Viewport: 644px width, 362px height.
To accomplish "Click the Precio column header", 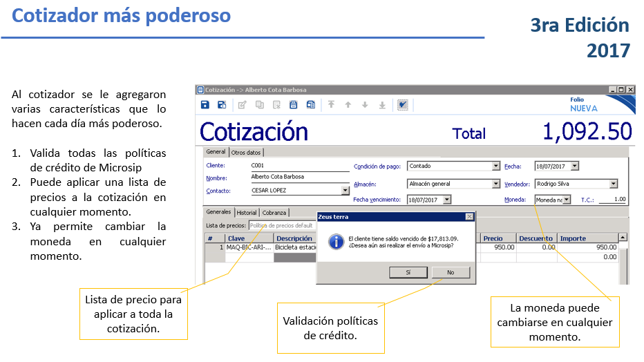I will tap(498, 238).
